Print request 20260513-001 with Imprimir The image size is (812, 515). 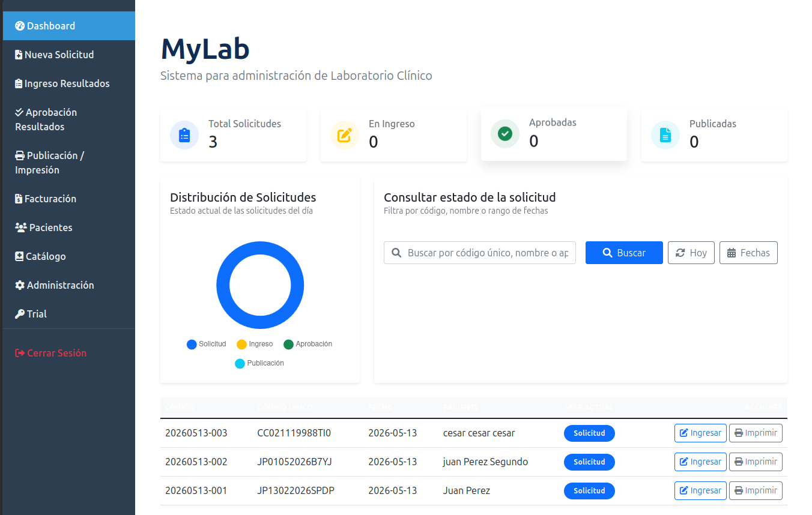(756, 490)
